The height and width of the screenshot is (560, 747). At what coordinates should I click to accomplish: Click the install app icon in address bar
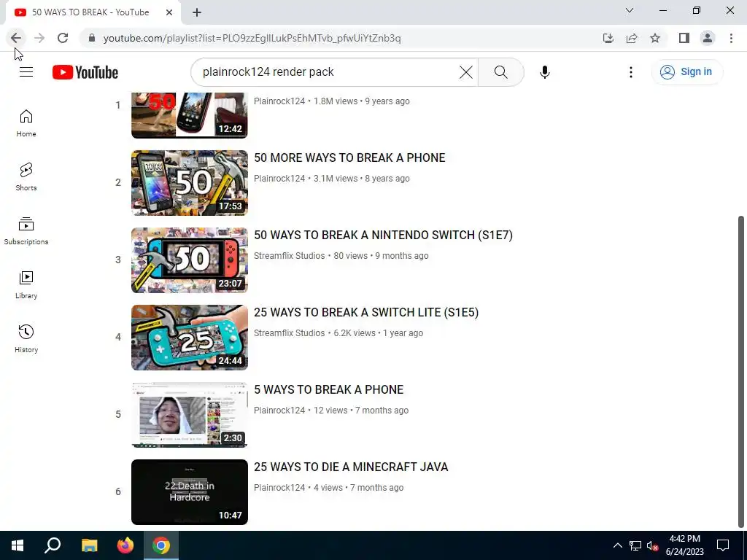click(608, 38)
